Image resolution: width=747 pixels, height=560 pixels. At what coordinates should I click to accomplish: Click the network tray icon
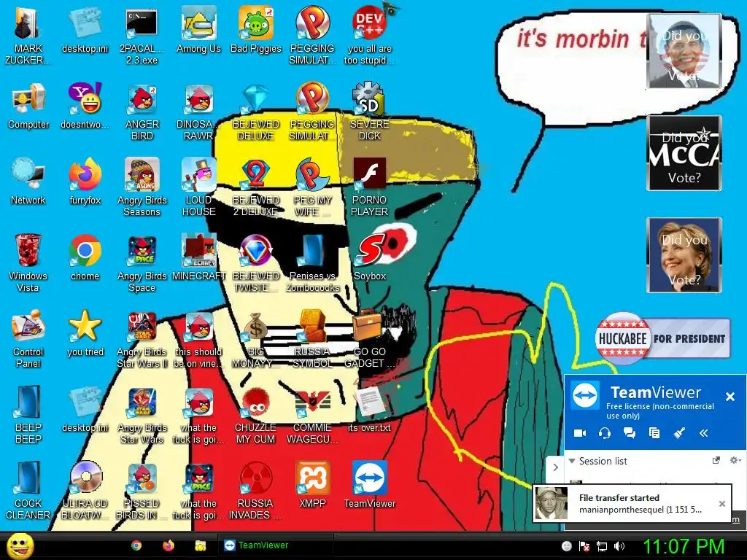(602, 546)
